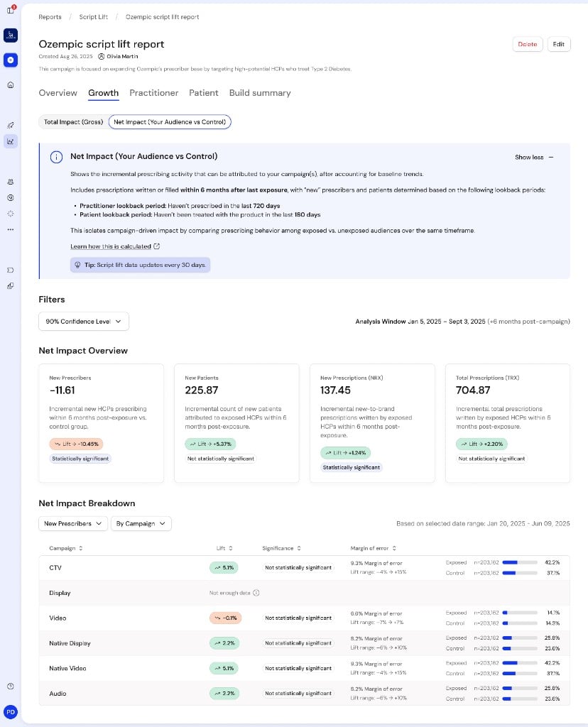This screenshot has height=727, width=588.
Task: Click the Audio Exposed 25.8% progress bar
Action: coord(520,688)
